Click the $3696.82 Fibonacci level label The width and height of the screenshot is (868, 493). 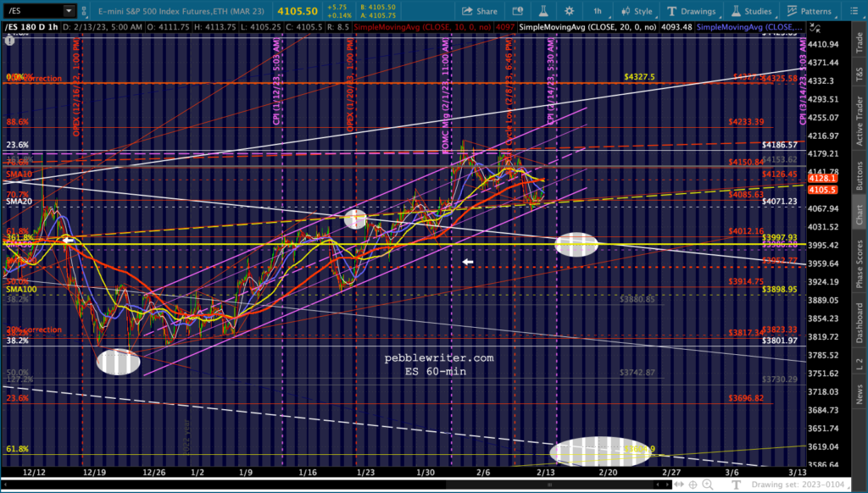coord(746,398)
